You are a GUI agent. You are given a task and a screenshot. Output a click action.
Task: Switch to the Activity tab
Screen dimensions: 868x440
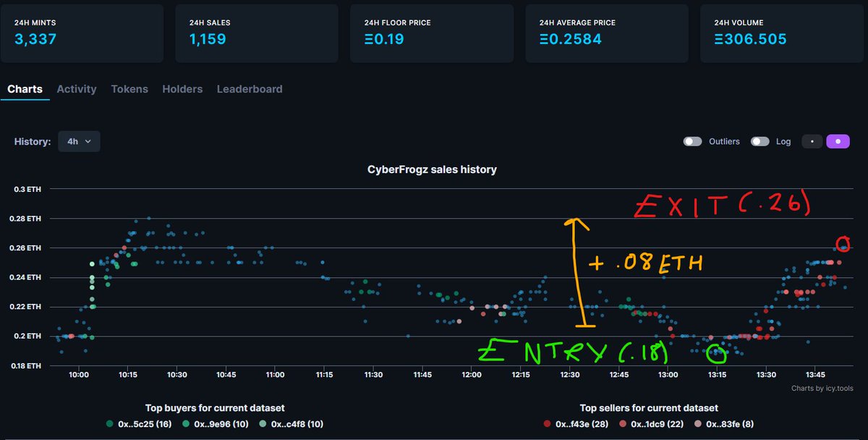point(77,89)
